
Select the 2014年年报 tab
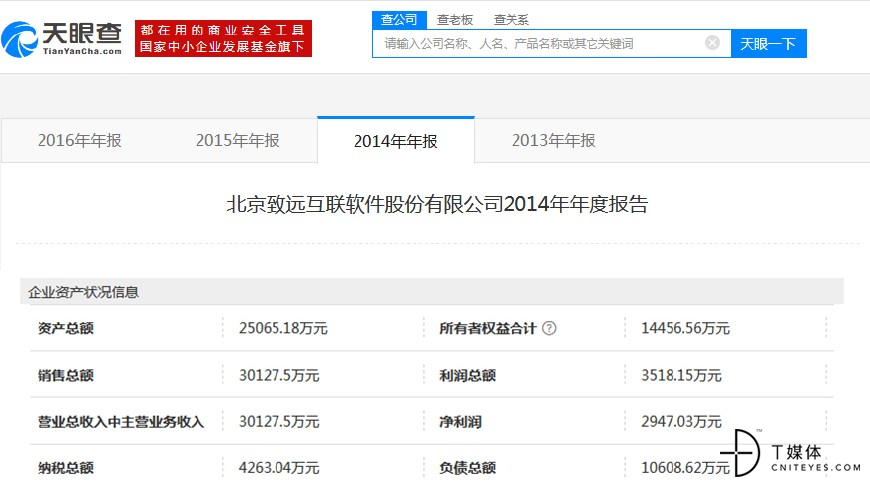click(x=396, y=141)
